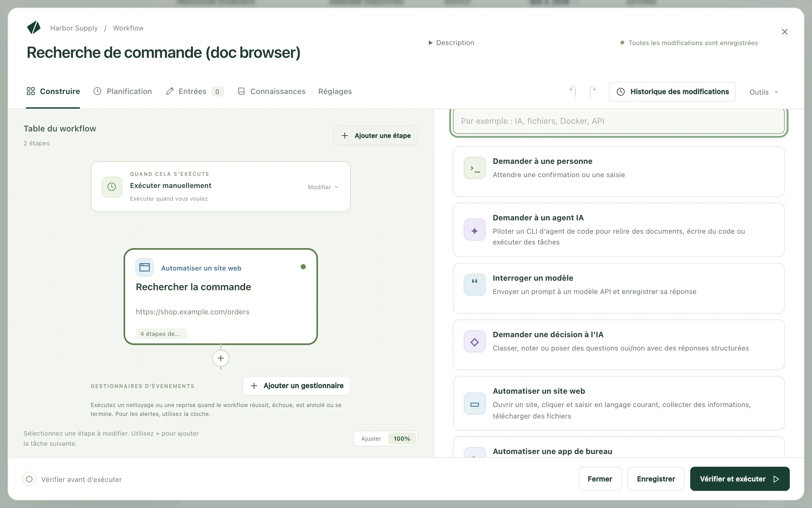Go to the Réglages tab
The width and height of the screenshot is (812, 508).
coord(335,91)
